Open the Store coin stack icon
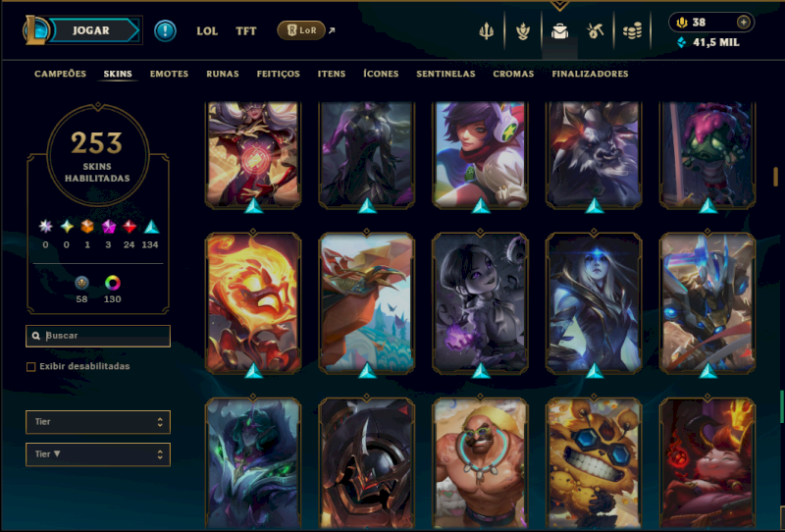The width and height of the screenshot is (785, 532). [x=632, y=31]
